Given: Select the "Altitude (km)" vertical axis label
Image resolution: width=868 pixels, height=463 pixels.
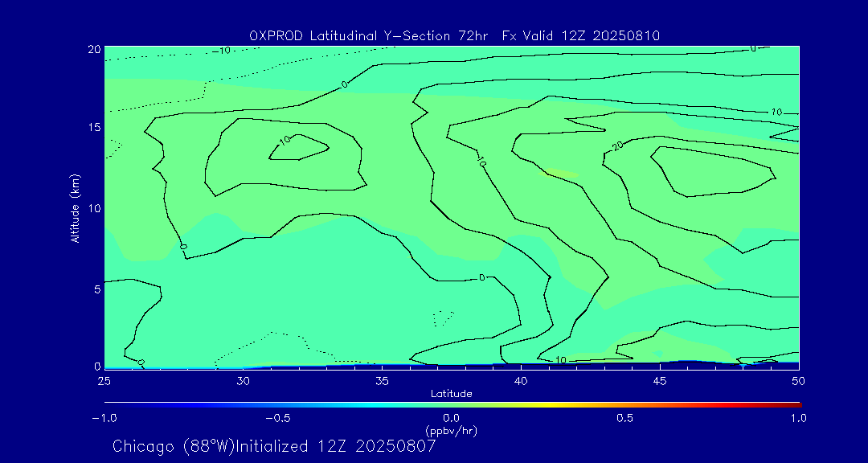Looking at the screenshot, I should 75,208.
